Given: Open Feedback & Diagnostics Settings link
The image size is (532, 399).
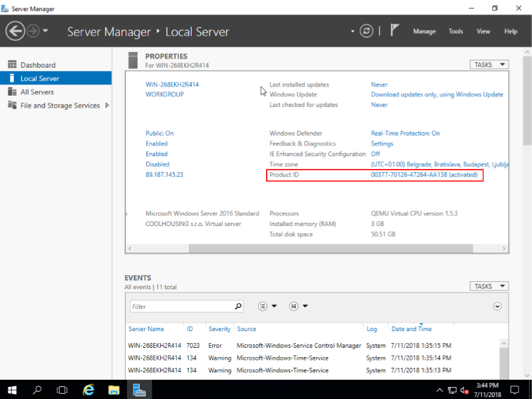Looking at the screenshot, I should 382,144.
